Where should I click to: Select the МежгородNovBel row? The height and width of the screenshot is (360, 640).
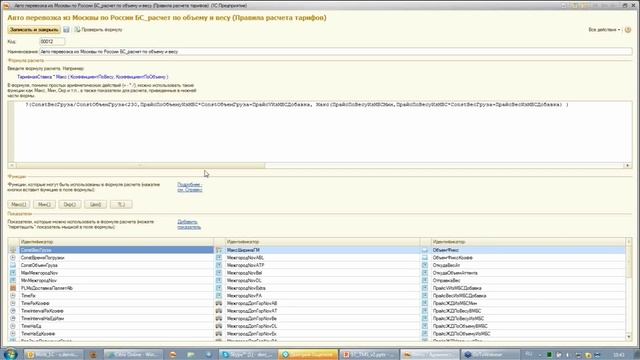pyautogui.click(x=322, y=273)
